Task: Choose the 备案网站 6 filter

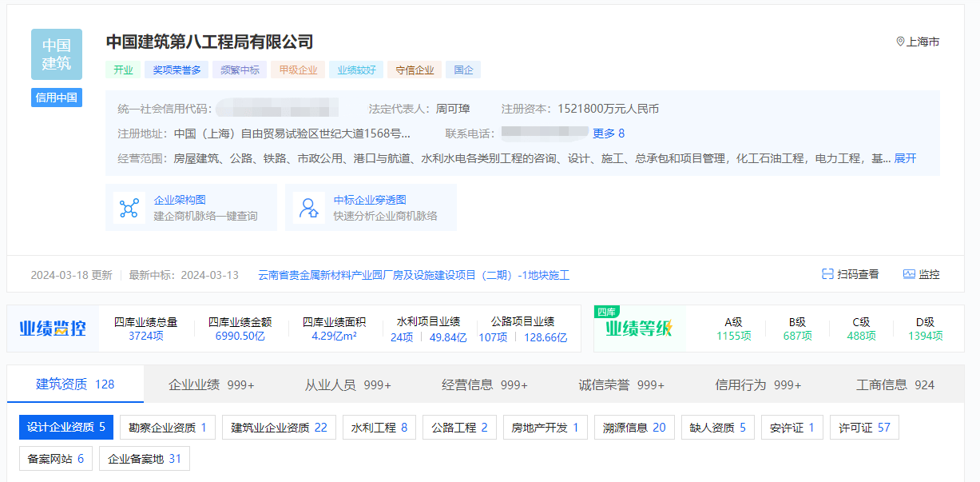Action: pyautogui.click(x=56, y=459)
